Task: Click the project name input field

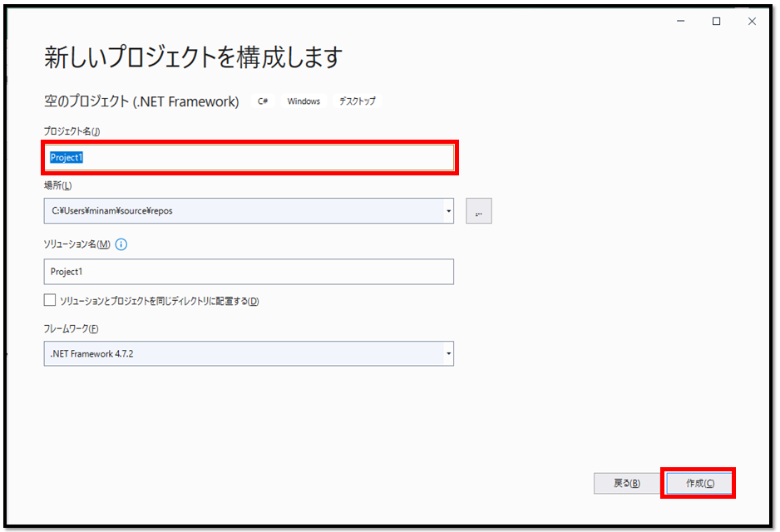Action: point(249,158)
